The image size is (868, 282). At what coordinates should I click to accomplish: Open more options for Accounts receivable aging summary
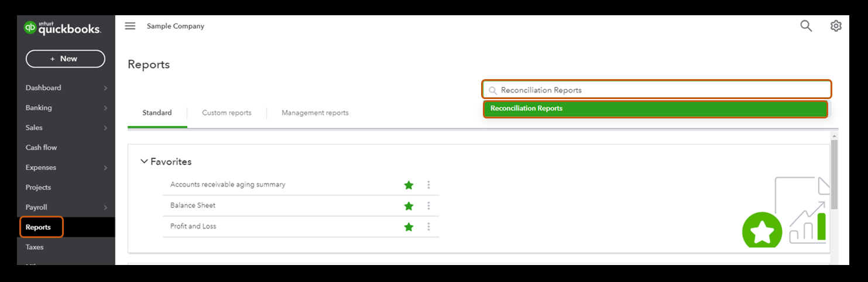coord(428,185)
